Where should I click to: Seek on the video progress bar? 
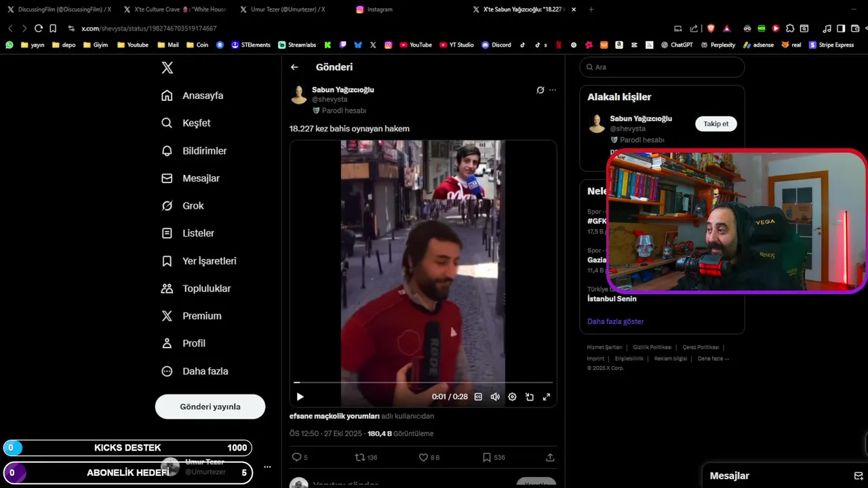click(423, 383)
